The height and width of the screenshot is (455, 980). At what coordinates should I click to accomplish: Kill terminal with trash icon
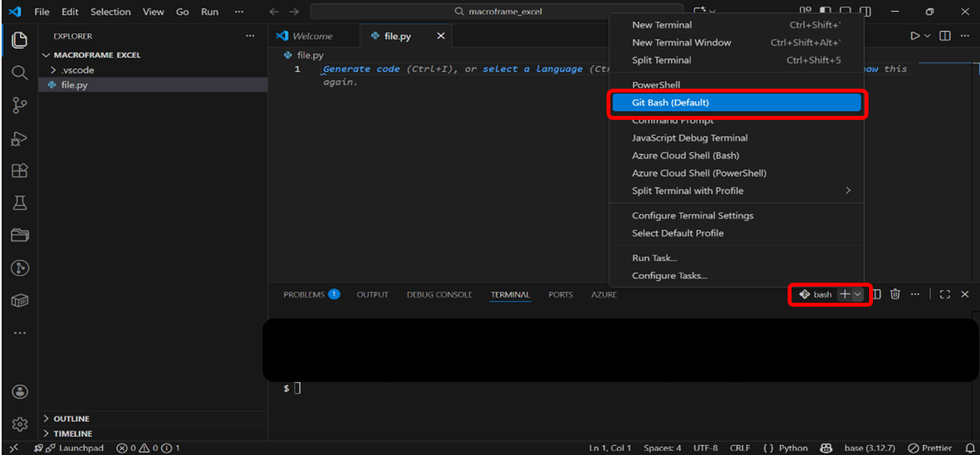[895, 294]
